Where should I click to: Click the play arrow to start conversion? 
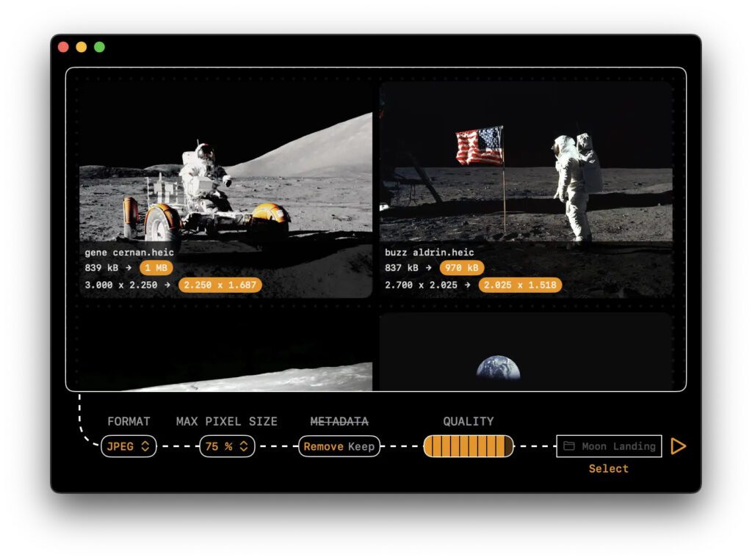pyautogui.click(x=678, y=446)
